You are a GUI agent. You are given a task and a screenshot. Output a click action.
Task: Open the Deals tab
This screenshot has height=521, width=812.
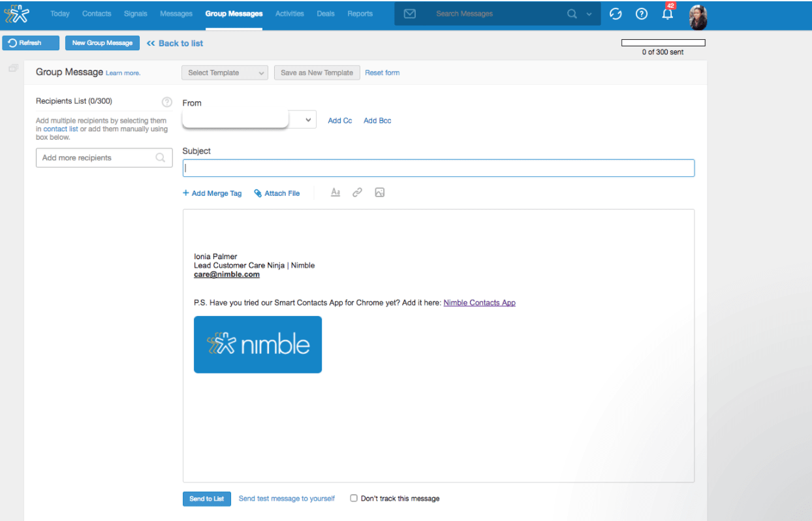click(x=326, y=14)
